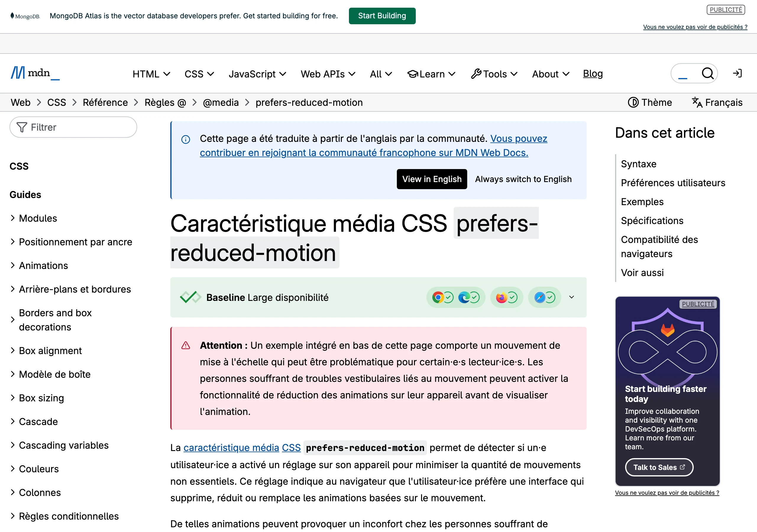Click the View in English button
757x532 pixels.
coord(432,179)
